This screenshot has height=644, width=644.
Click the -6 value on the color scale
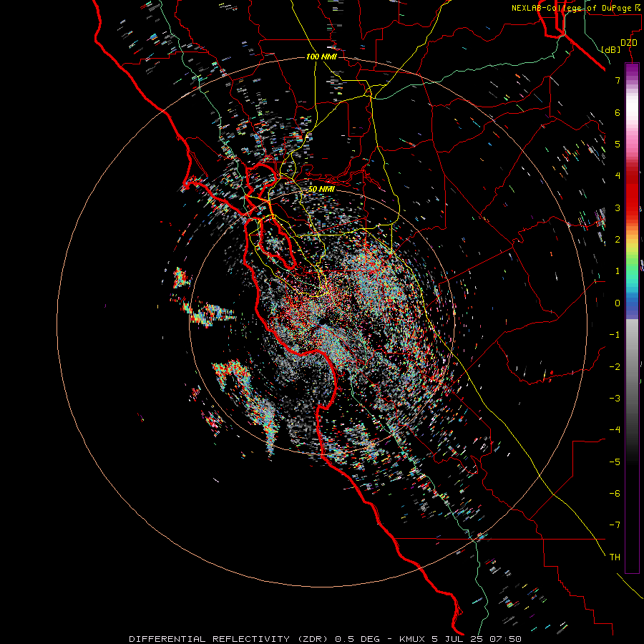615,493
